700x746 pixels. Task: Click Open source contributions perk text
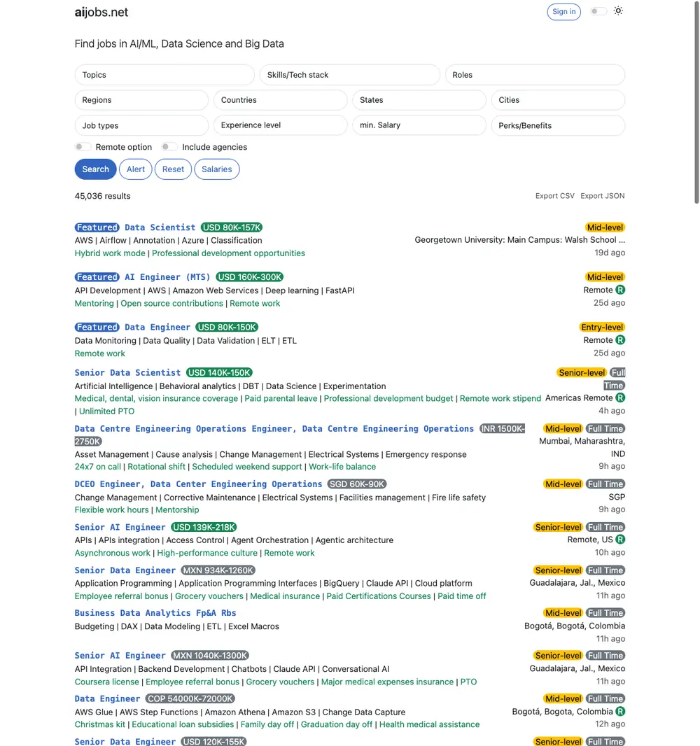[x=171, y=303]
